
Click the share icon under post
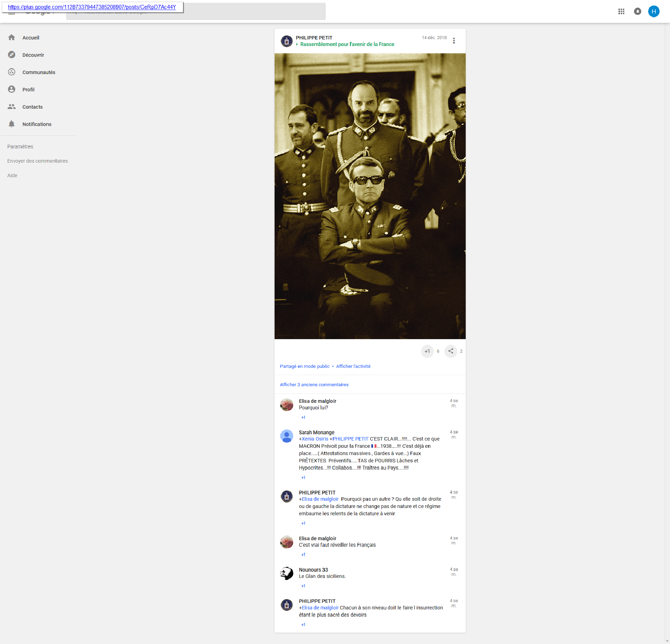[450, 351]
